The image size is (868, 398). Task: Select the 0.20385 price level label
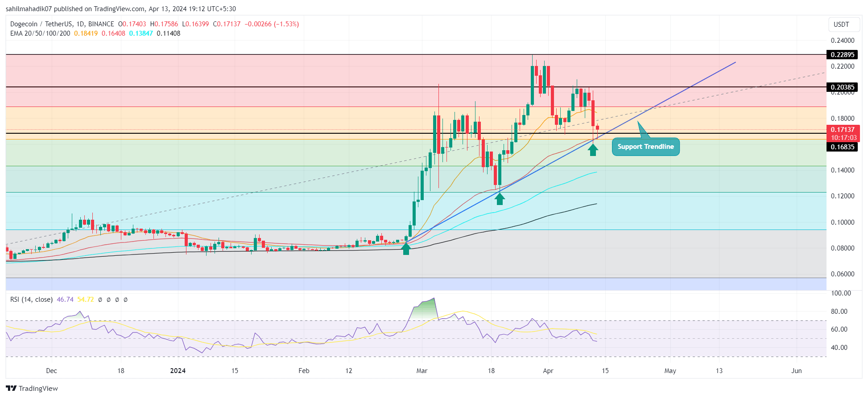pos(842,87)
